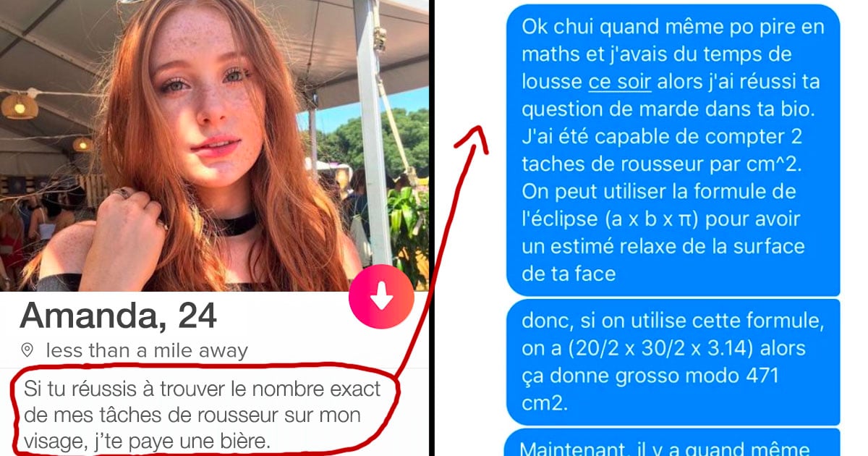Click 'taches de rousseur par cm^2' text
868x456 pixels.
pos(659,164)
